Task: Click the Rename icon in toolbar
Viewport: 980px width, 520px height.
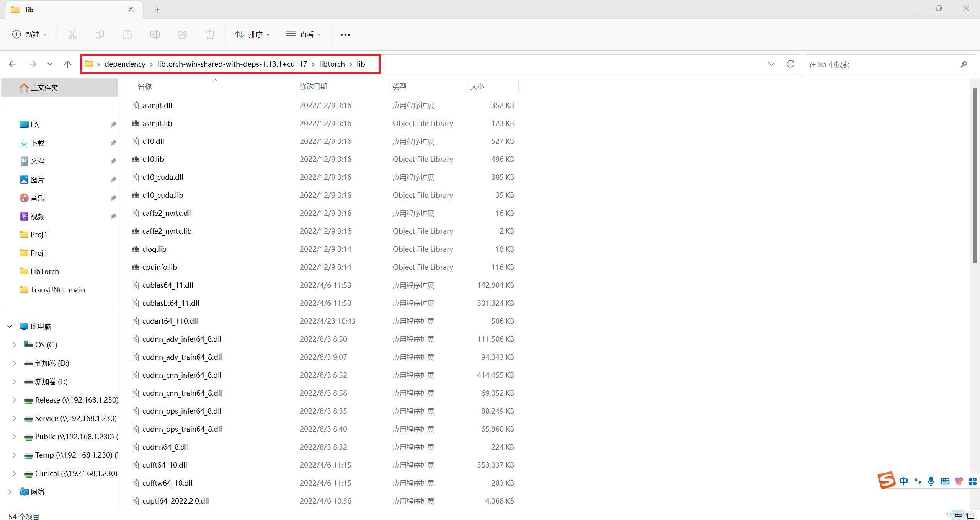Action: [x=155, y=34]
